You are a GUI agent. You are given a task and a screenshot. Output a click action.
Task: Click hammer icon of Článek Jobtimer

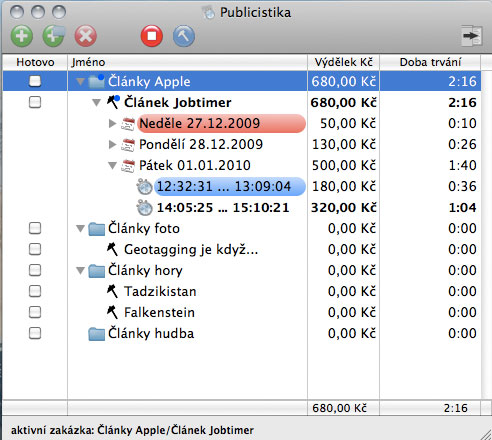click(x=113, y=102)
